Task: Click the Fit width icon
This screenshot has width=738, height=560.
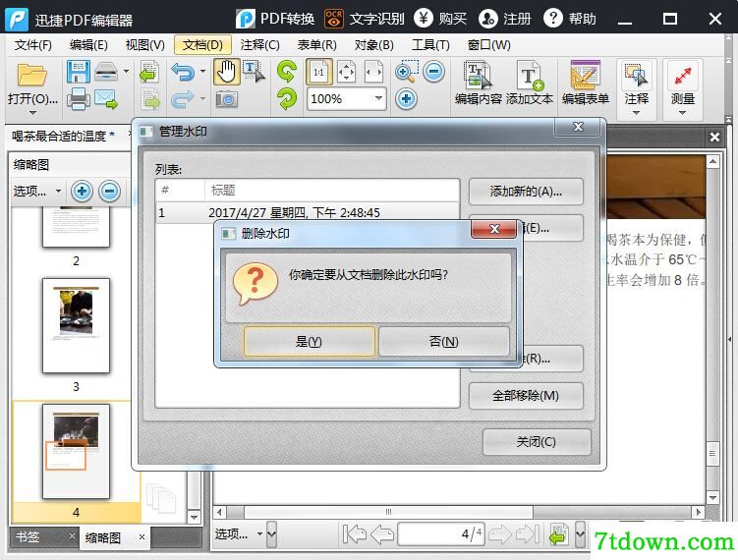Action: pos(373,72)
